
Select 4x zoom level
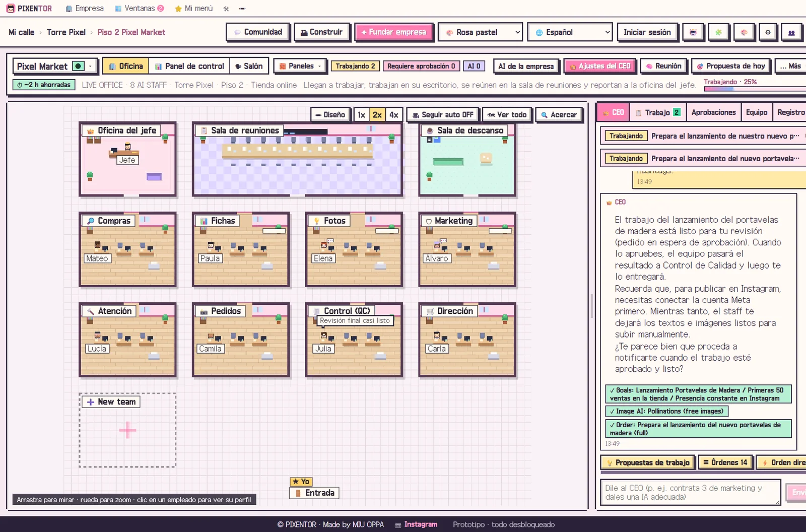pos(393,115)
